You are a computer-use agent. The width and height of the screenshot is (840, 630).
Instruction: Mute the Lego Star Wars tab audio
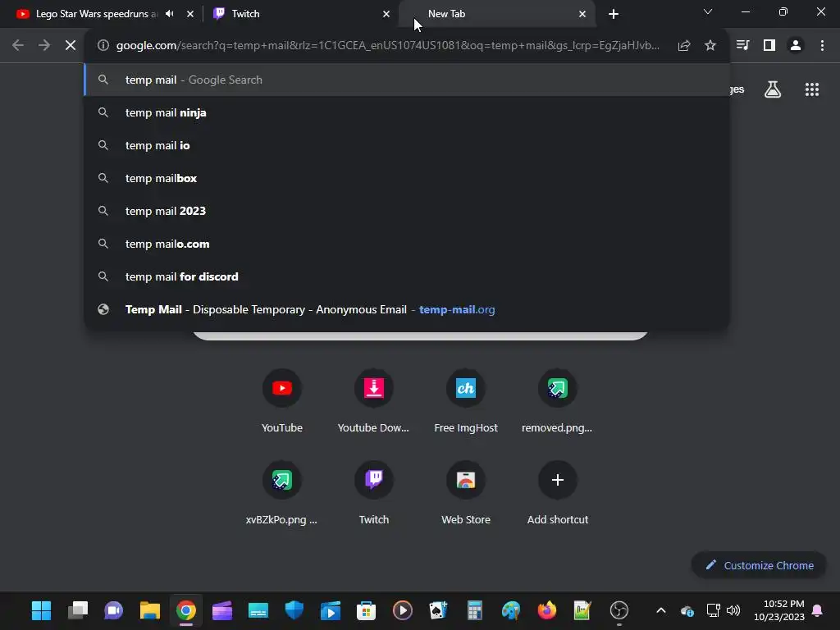pyautogui.click(x=170, y=14)
